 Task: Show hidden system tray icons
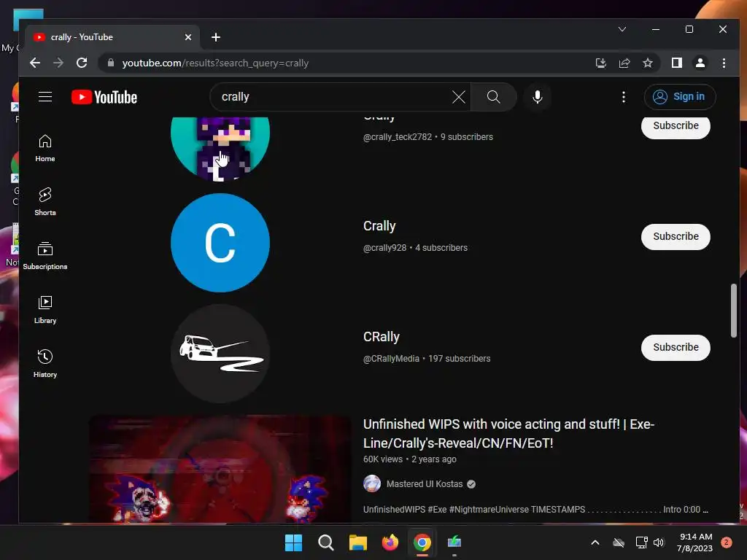tap(595, 542)
